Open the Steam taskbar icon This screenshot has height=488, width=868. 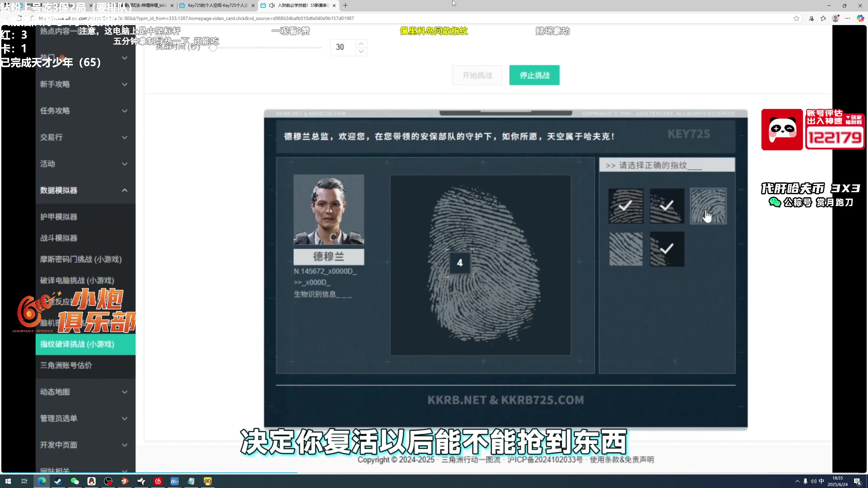click(58, 481)
